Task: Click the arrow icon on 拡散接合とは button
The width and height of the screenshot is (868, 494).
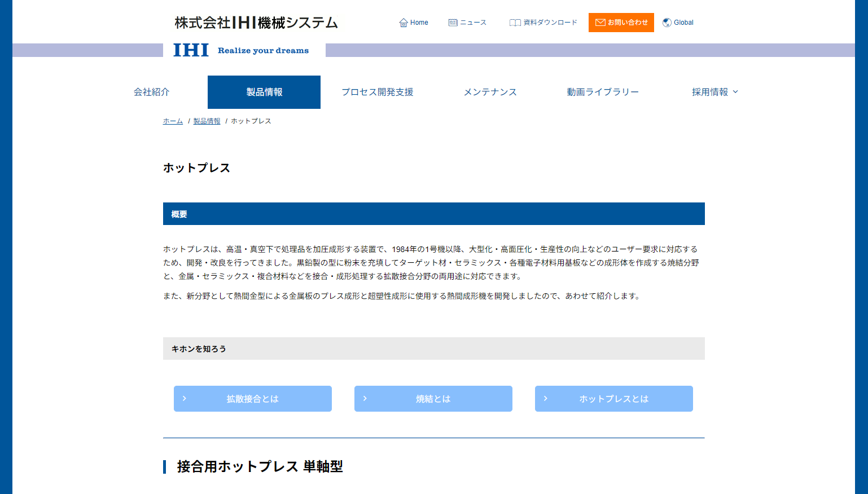Action: click(185, 399)
